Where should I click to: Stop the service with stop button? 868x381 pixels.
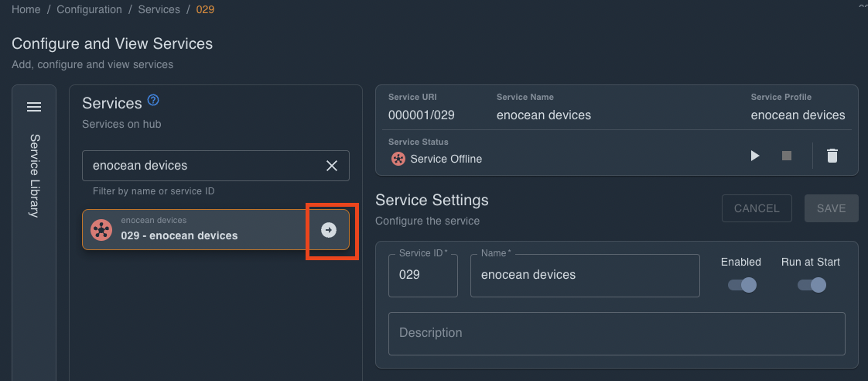(x=787, y=156)
